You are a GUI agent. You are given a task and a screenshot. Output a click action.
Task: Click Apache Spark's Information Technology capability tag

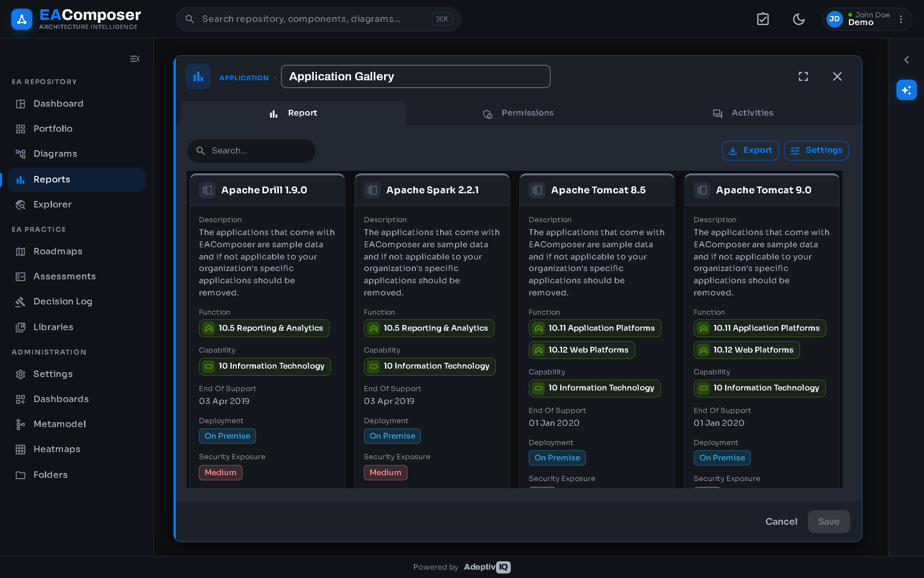430,366
